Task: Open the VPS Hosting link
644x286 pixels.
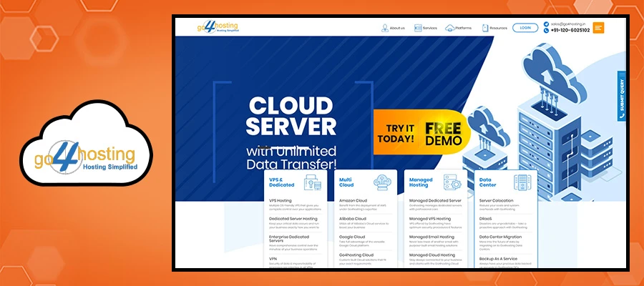Action: tap(280, 201)
